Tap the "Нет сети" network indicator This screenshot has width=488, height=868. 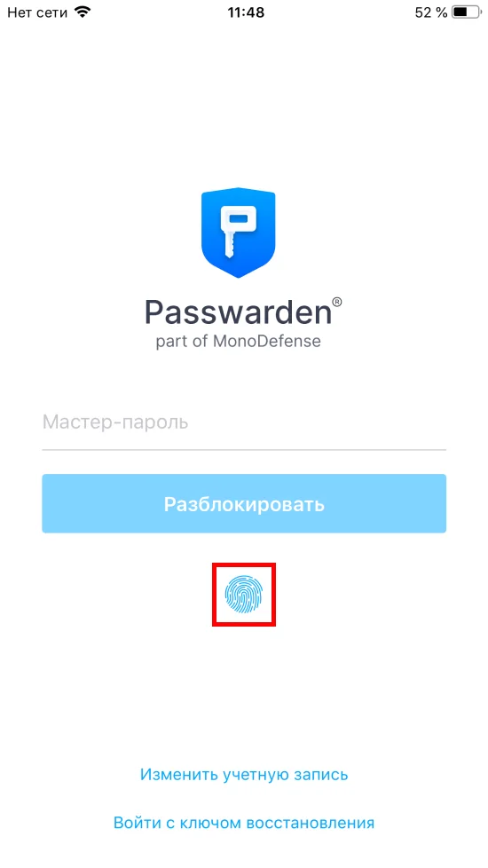(37, 12)
